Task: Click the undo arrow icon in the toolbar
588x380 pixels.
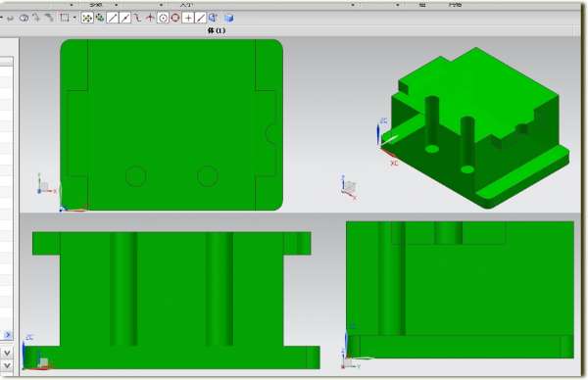Action: (11, 18)
